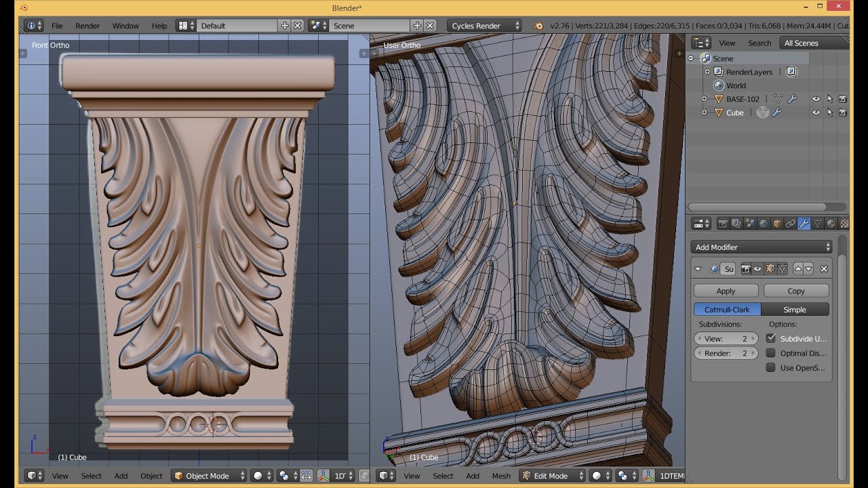The image size is (868, 488).
Task: Toggle 3D manipulator in right viewport header
Action: coord(648,476)
